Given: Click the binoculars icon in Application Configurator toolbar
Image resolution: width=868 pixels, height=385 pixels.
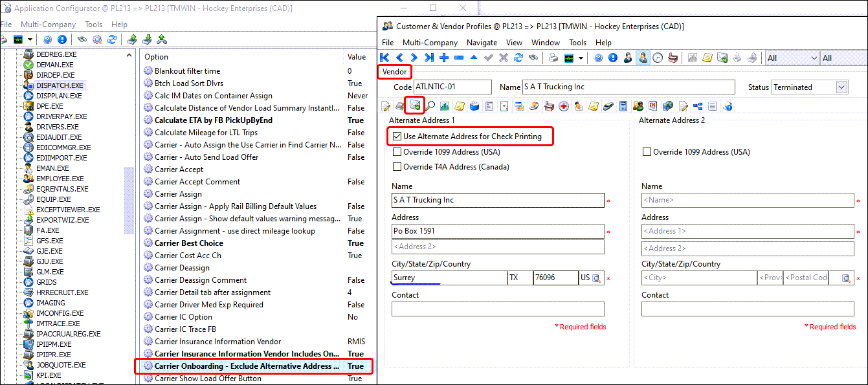Looking at the screenshot, I should click(x=82, y=39).
